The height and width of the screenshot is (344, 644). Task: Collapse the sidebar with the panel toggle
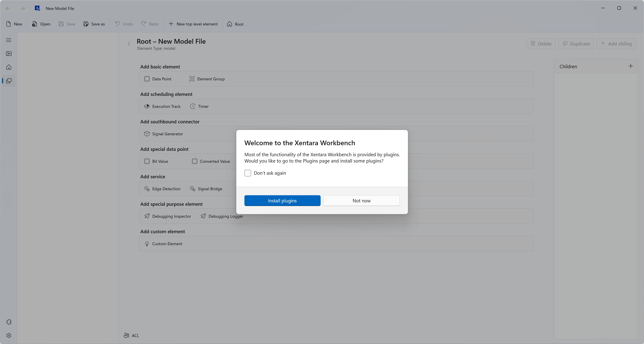point(9,54)
